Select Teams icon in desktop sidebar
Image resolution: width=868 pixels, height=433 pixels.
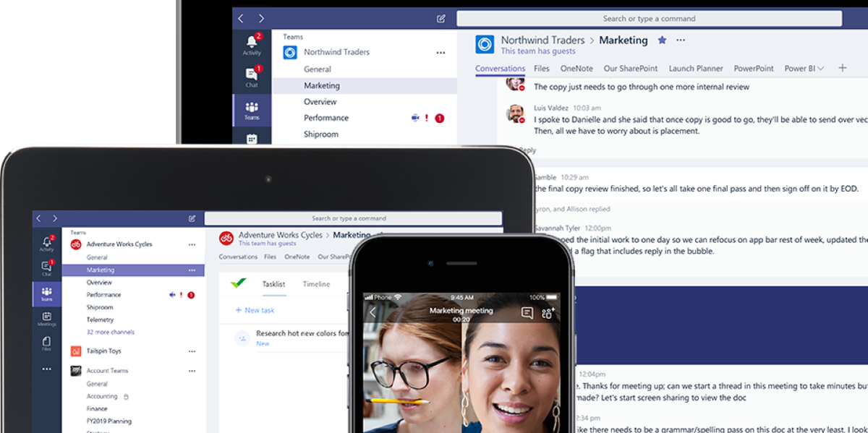252,110
